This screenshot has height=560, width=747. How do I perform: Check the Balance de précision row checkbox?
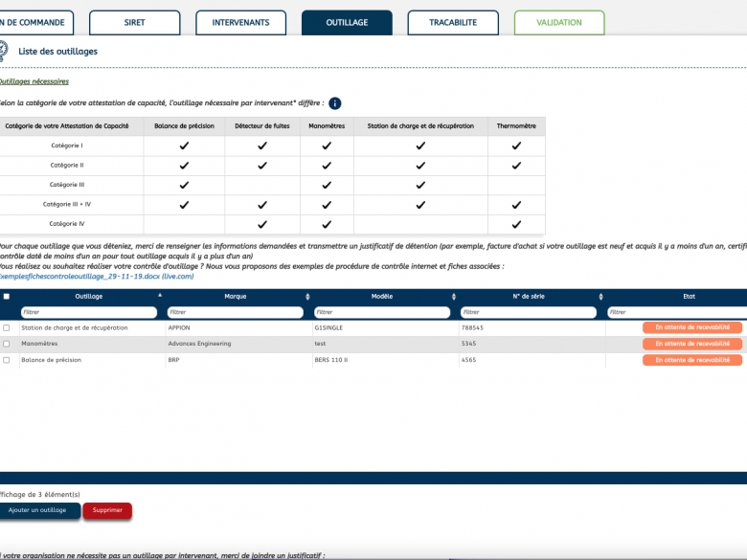click(6, 361)
